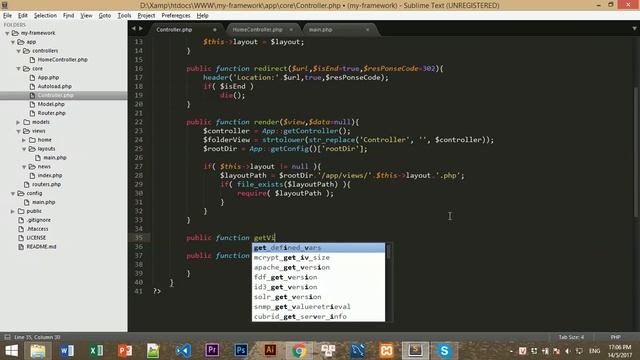Screen dimensions: 640x360
Task: Click the tab scroll right arrow
Action: (x=141, y=29)
